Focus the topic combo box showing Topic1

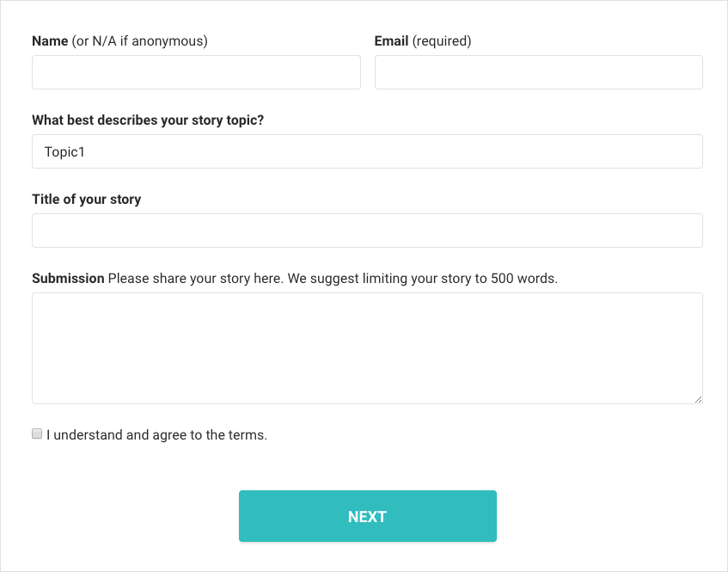tap(367, 151)
